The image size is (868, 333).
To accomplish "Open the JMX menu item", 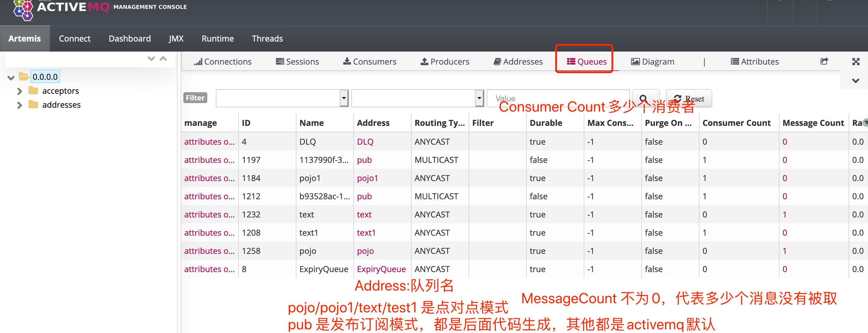I will tap(176, 39).
